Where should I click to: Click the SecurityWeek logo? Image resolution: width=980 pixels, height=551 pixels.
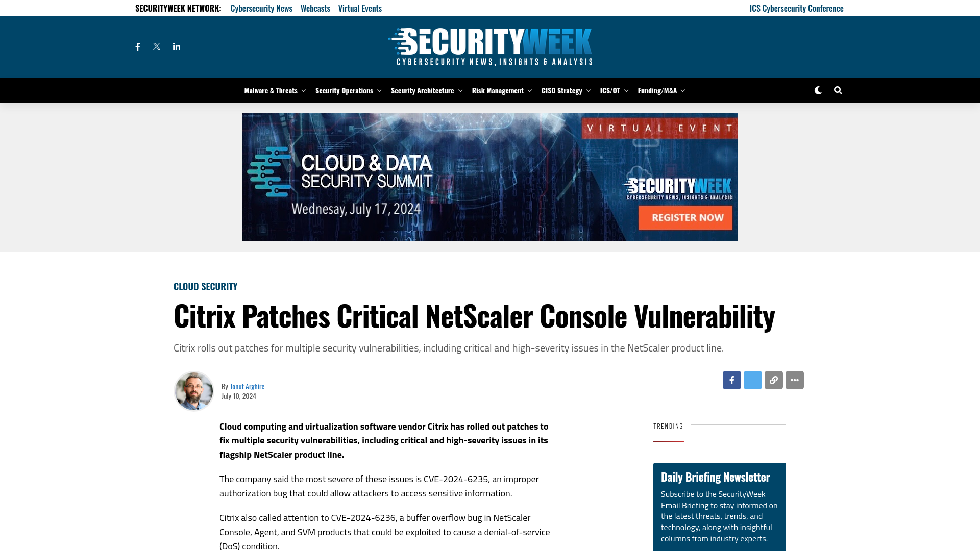click(x=490, y=46)
